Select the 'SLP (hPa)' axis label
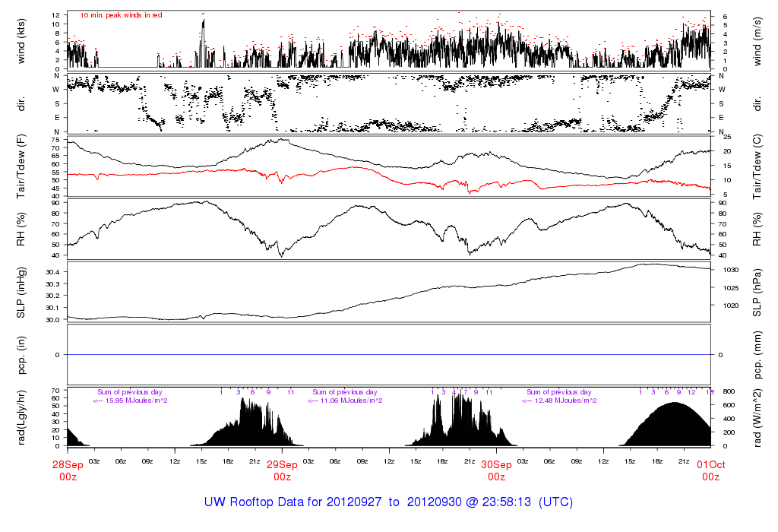Image resolution: width=778 pixels, height=532 pixels. [x=757, y=293]
